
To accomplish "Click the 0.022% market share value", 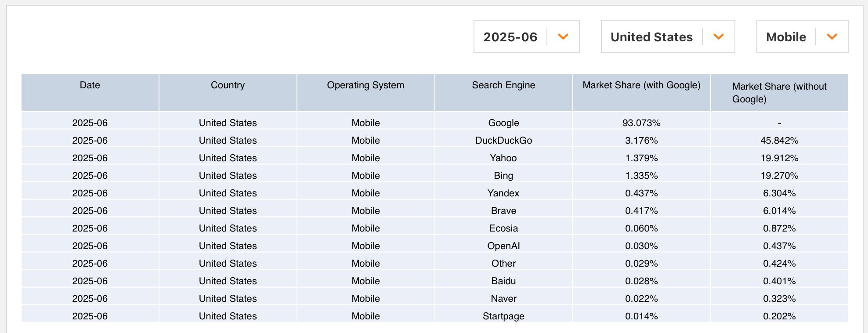I will pos(641,299).
